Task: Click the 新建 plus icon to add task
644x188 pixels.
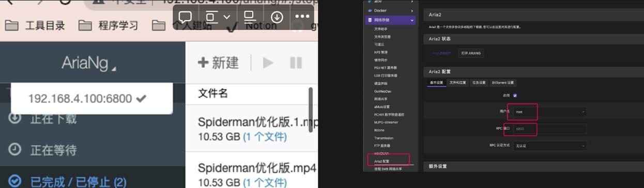Action: click(x=203, y=62)
